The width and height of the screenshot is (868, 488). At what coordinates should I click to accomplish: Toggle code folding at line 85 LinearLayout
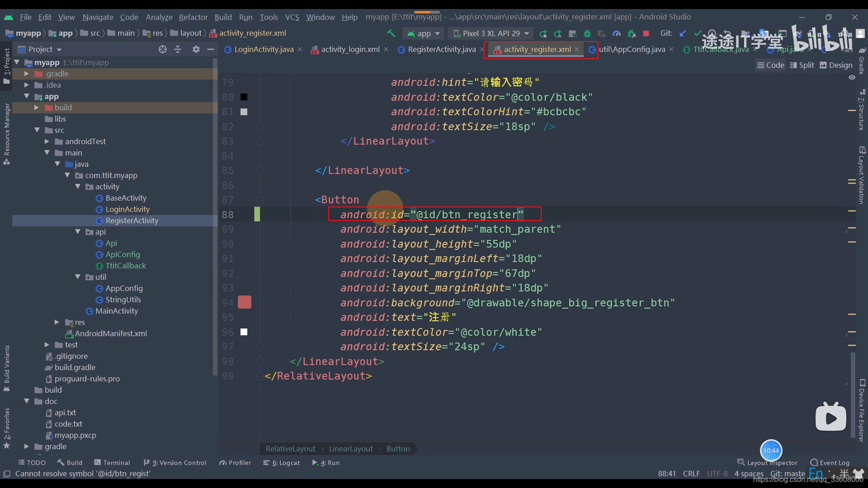[x=260, y=170]
